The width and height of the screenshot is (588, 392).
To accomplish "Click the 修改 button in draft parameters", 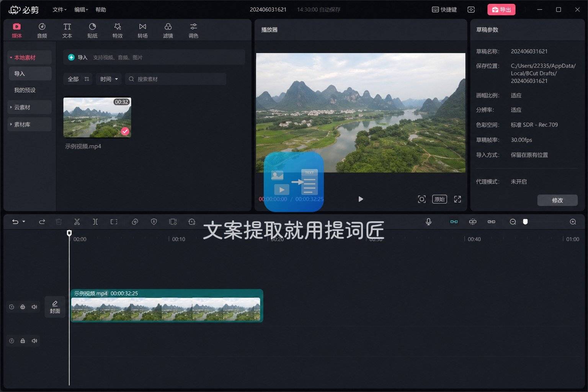I will tap(557, 200).
